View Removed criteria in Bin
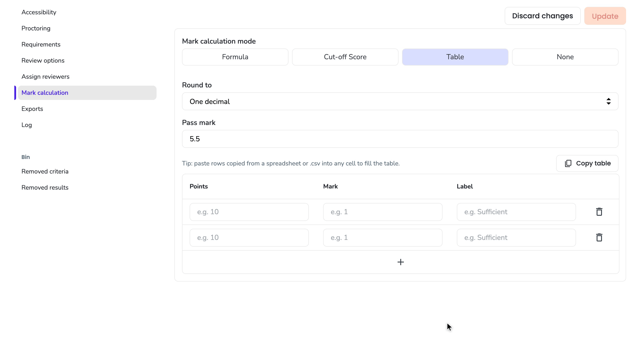The width and height of the screenshot is (644, 347). (x=45, y=171)
